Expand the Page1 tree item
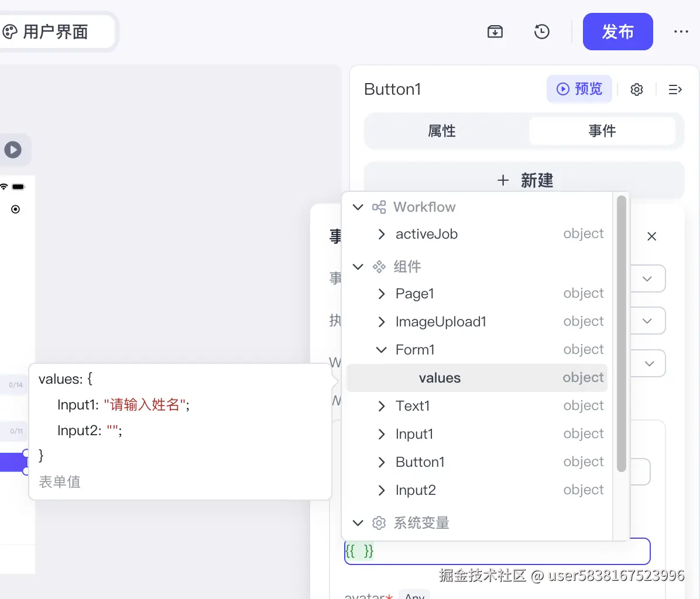Viewport: 700px width, 599px height. (x=381, y=294)
